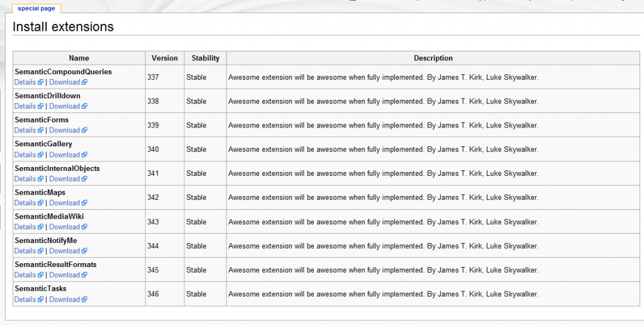Download the SemanticResultFormats extension
This screenshot has height=326, width=644.
tap(68, 275)
